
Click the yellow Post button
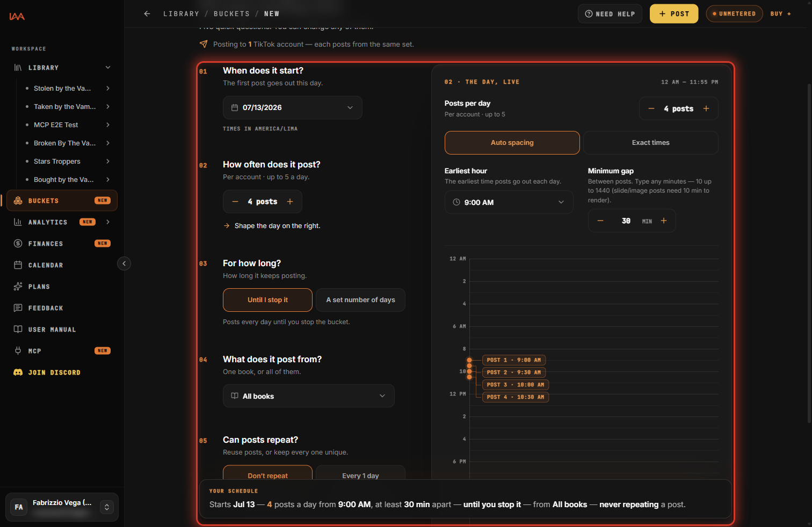pos(674,14)
